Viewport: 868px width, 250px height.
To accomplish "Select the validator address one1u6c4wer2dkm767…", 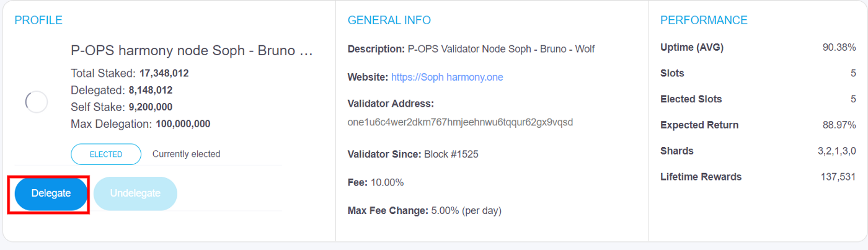I will 460,122.
